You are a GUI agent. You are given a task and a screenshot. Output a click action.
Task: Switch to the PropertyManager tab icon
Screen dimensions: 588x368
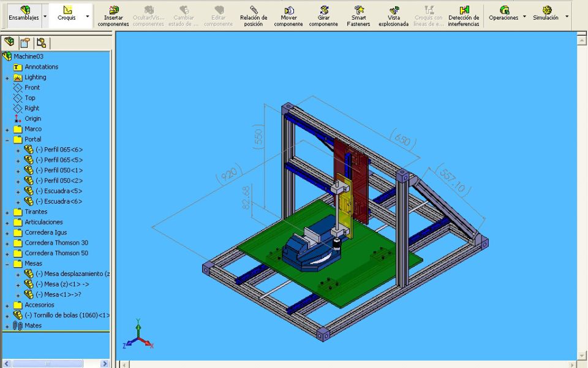(24, 43)
